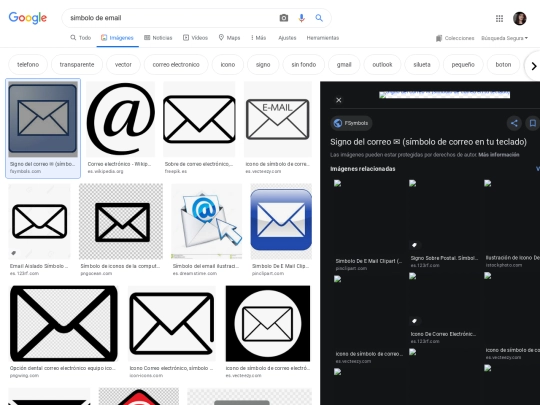Screen dimensions: 540x405
Task: Expand the Más menu
Action: click(258, 38)
